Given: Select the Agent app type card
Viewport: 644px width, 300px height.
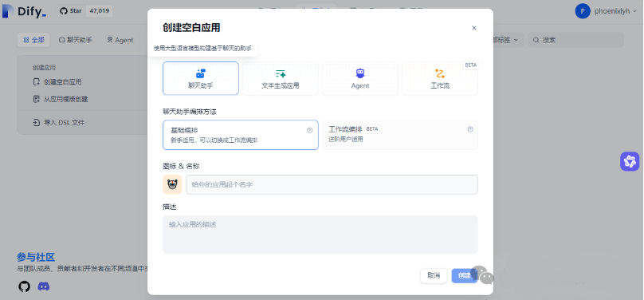Looking at the screenshot, I should (360, 78).
